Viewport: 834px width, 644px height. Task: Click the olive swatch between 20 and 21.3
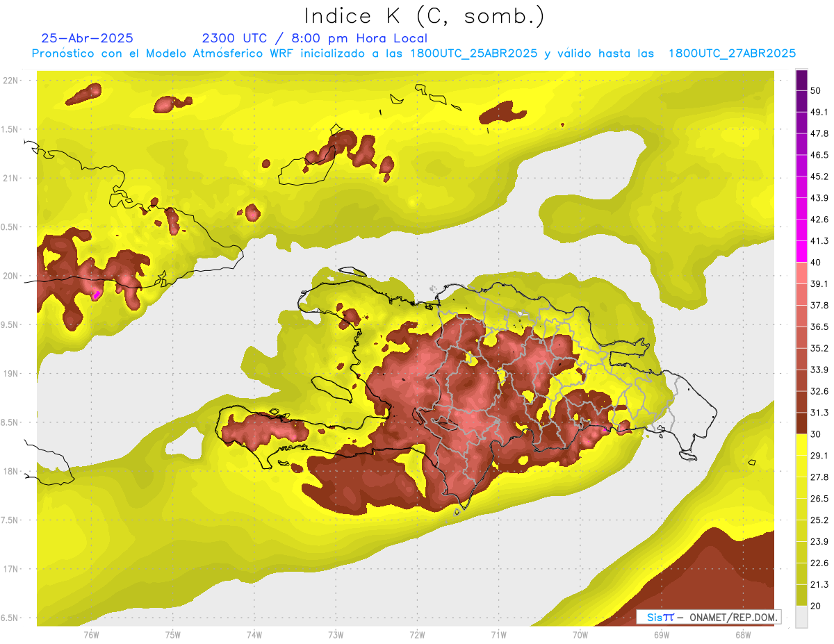(x=802, y=595)
